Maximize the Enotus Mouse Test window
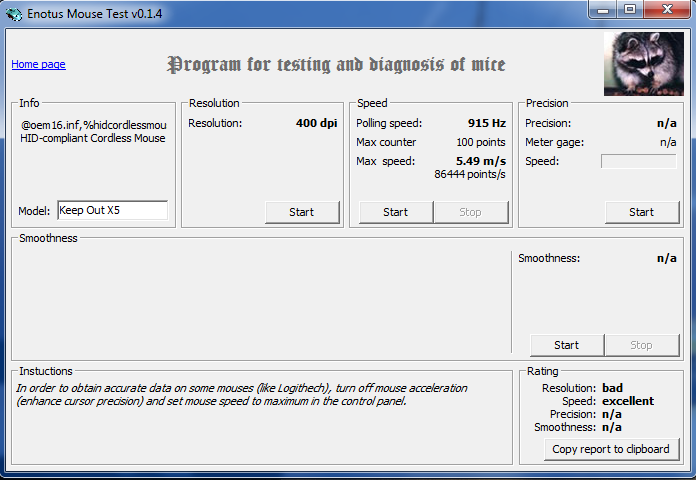 (629, 10)
